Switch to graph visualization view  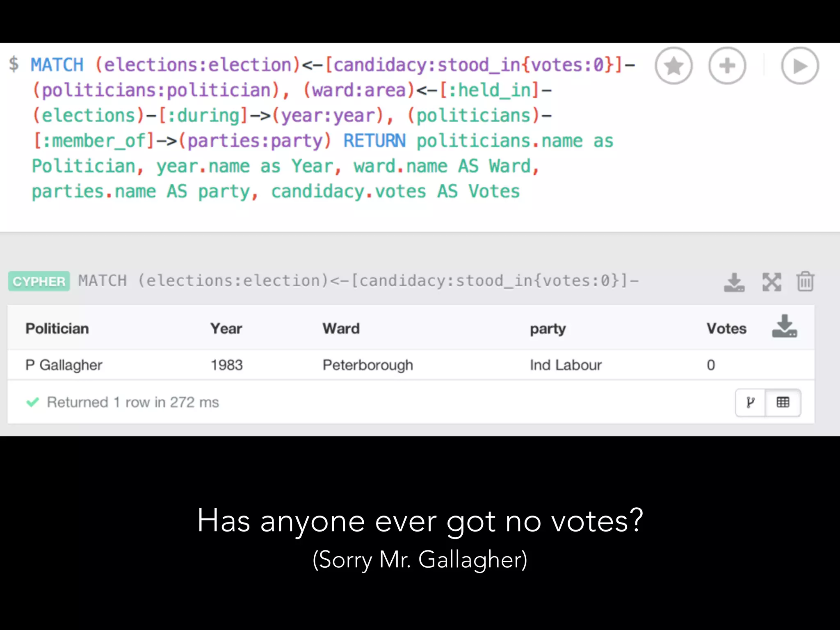750,402
